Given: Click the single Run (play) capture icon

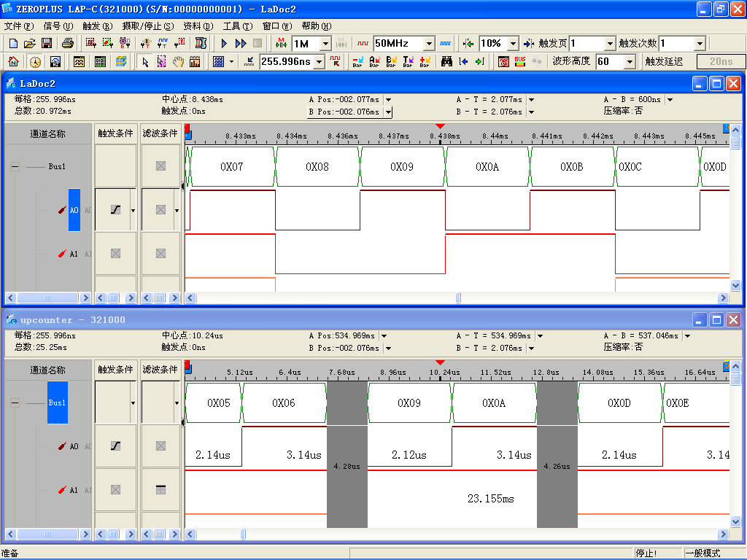Looking at the screenshot, I should (x=225, y=44).
